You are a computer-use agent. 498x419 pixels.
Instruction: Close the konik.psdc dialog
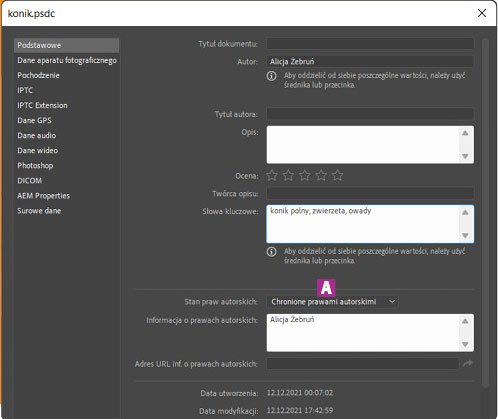point(482,13)
